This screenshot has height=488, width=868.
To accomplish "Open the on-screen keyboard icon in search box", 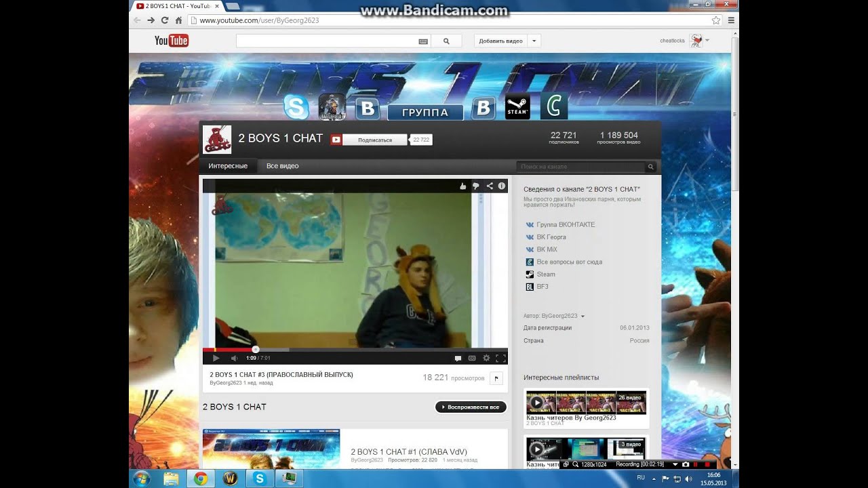I will (x=423, y=41).
